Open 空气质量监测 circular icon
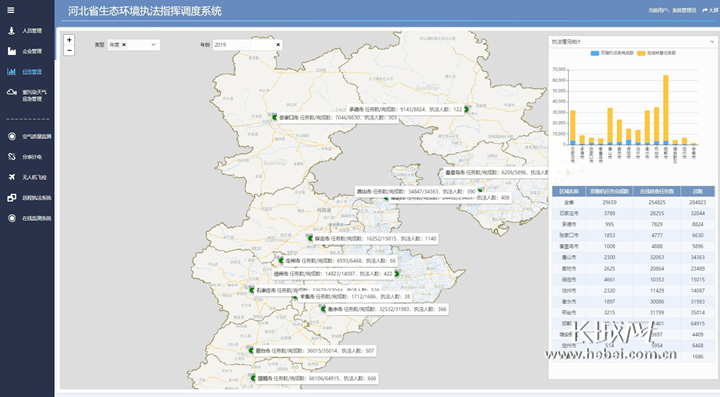The image size is (720, 397). tap(11, 136)
